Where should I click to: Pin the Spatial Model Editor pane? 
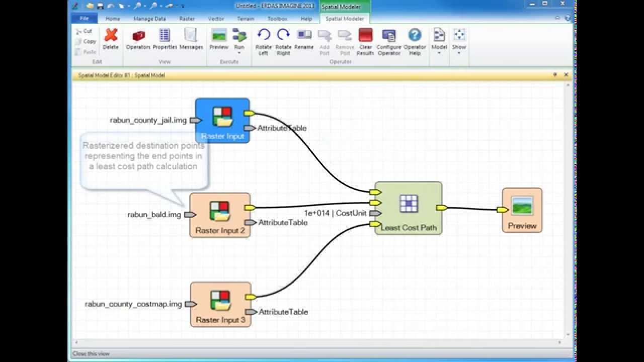[x=555, y=74]
